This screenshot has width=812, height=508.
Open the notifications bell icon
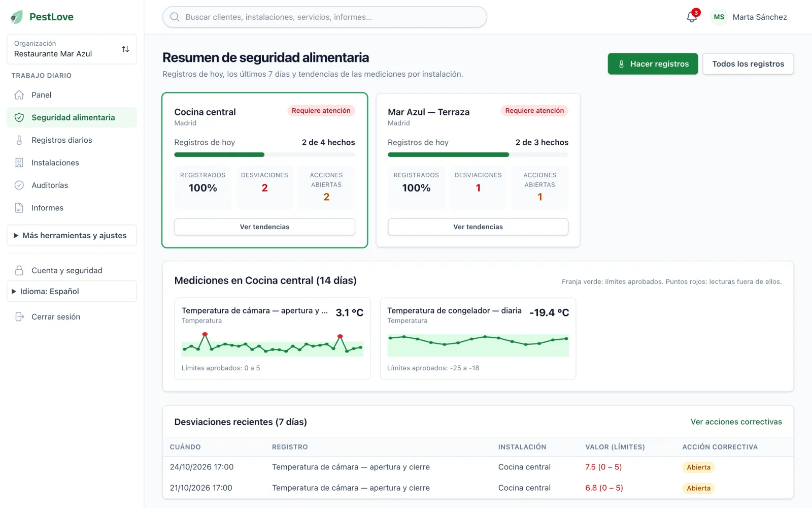pos(692,17)
